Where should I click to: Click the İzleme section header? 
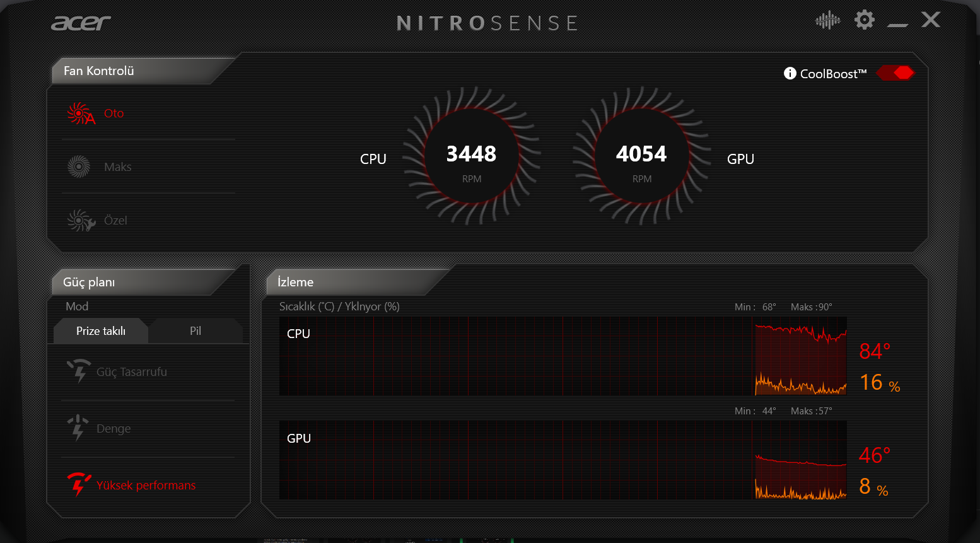tap(295, 282)
